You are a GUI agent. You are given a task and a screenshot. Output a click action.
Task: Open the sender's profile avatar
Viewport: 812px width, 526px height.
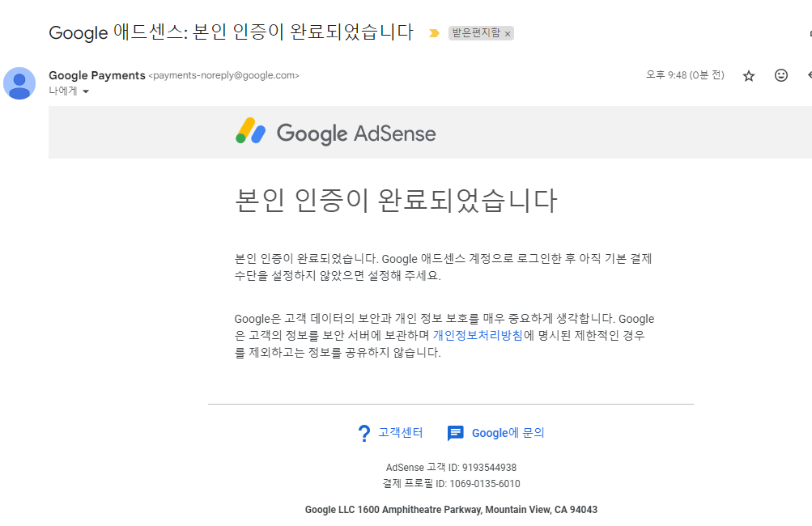coord(19,83)
